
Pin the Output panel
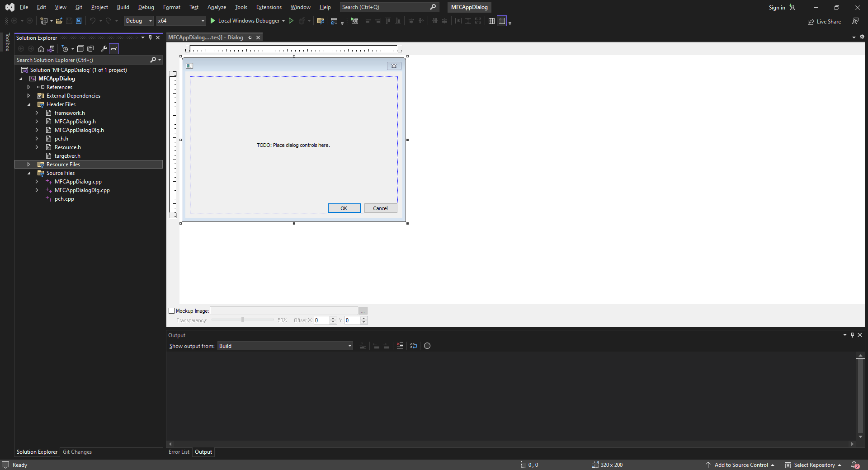pos(852,335)
